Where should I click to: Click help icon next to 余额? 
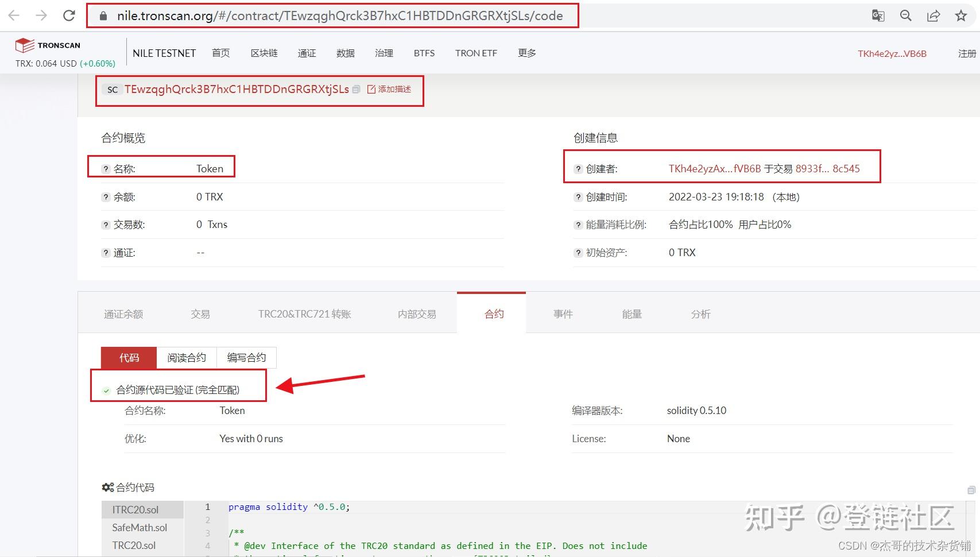(x=106, y=197)
